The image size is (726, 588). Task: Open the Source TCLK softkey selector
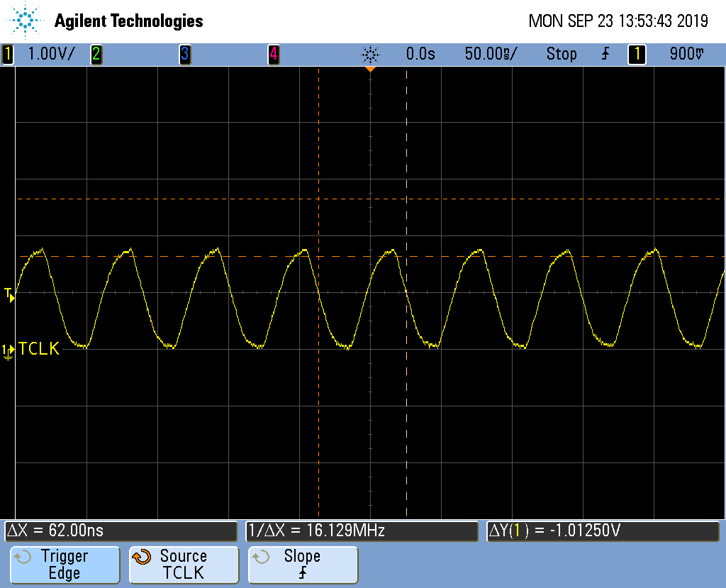click(x=183, y=565)
